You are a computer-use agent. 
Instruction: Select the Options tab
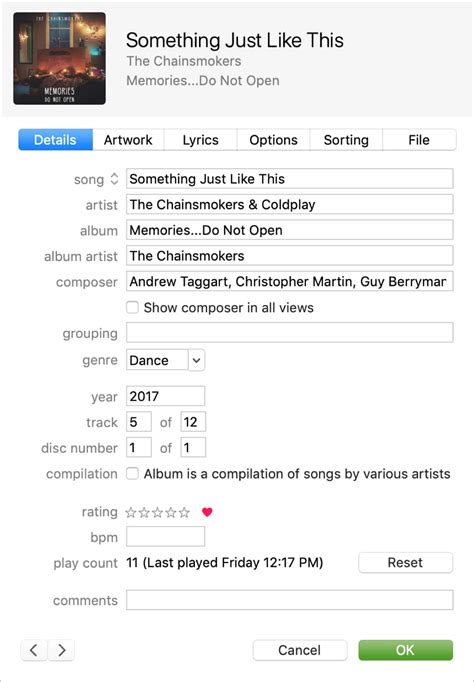[x=273, y=140]
